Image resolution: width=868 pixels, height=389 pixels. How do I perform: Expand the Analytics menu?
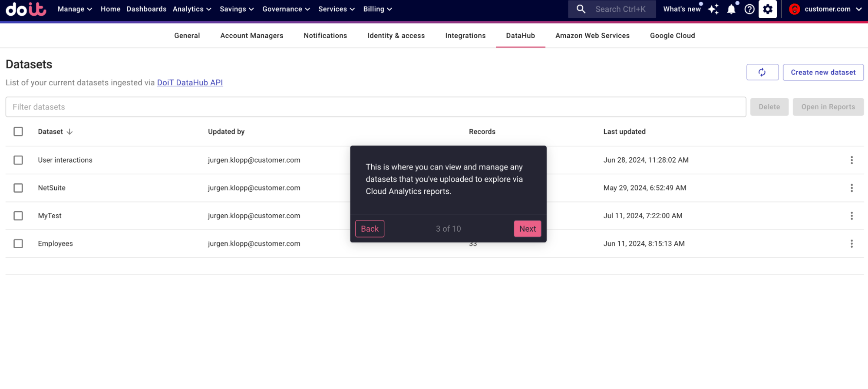pyautogui.click(x=192, y=9)
